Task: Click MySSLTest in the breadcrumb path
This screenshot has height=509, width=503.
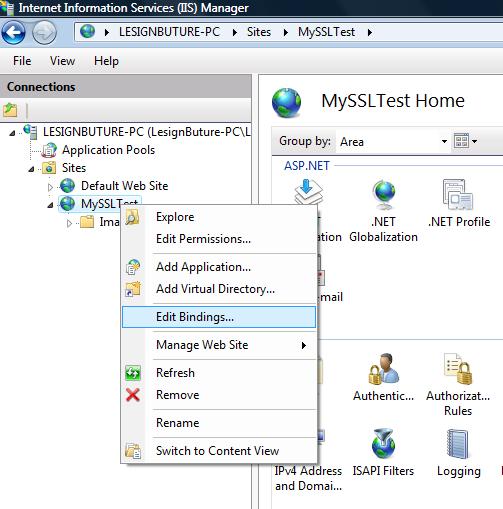Action: point(327,32)
